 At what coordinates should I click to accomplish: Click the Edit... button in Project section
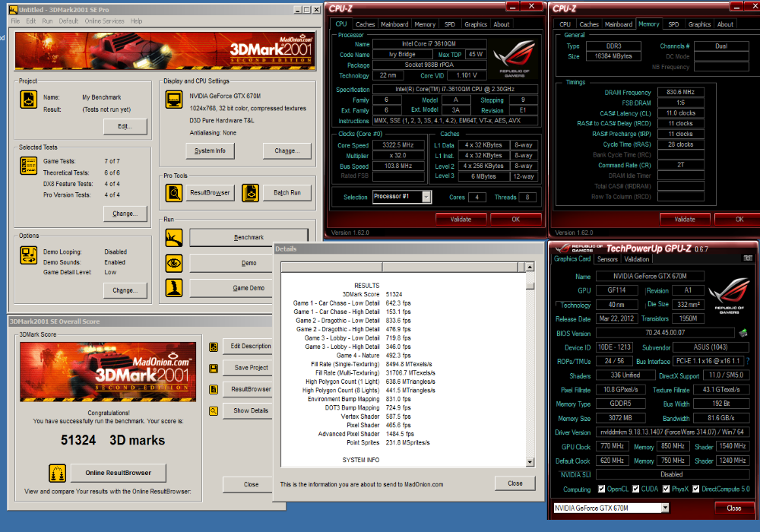(125, 126)
